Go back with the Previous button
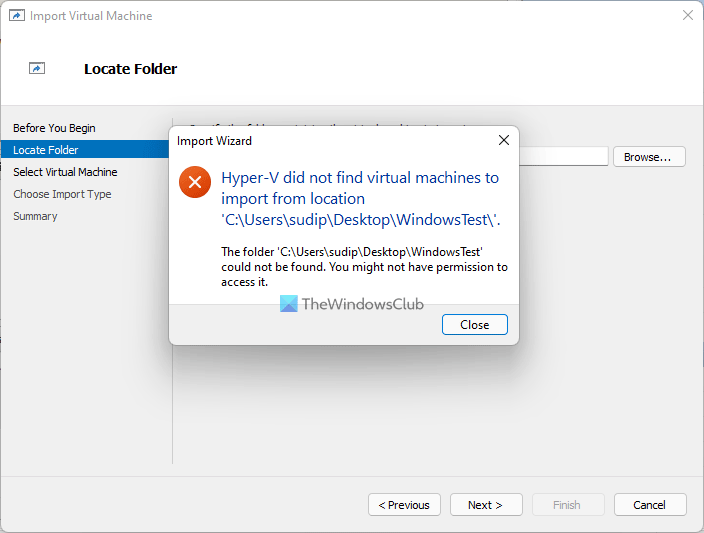Screen dimensions: 704x533 coord(404,505)
